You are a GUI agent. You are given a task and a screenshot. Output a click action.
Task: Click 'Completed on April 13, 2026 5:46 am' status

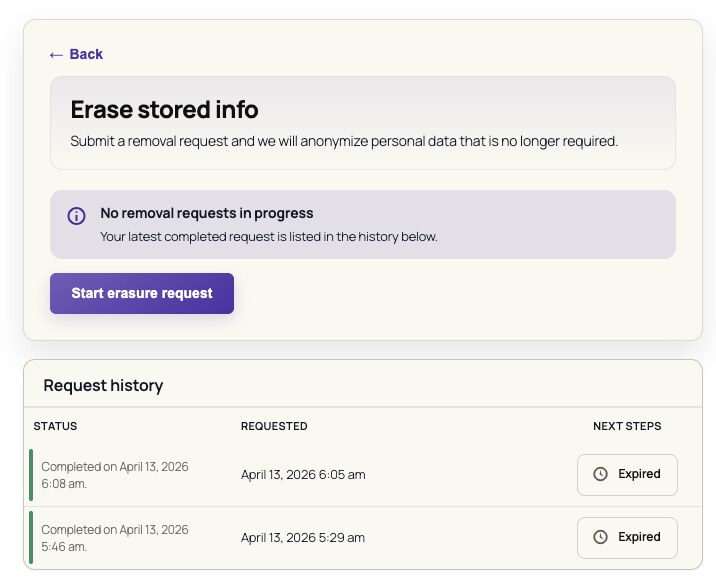pyautogui.click(x=115, y=538)
